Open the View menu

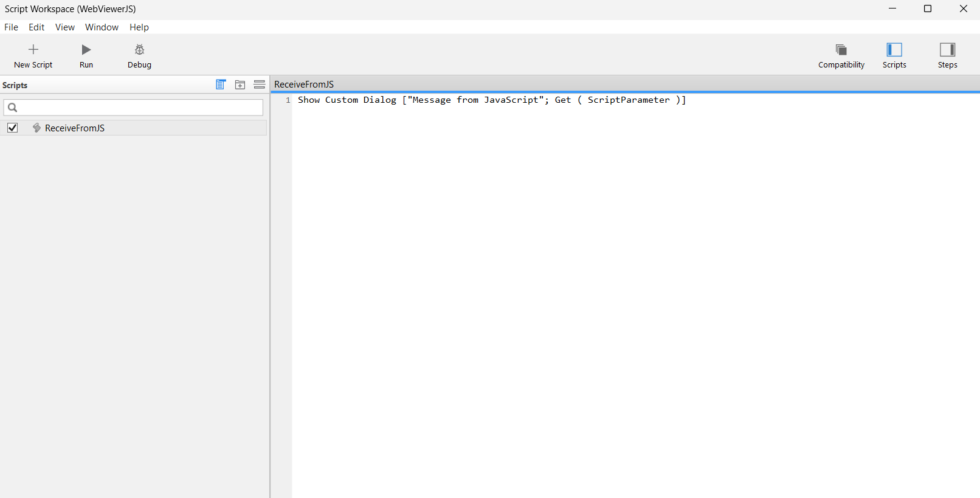[64, 27]
